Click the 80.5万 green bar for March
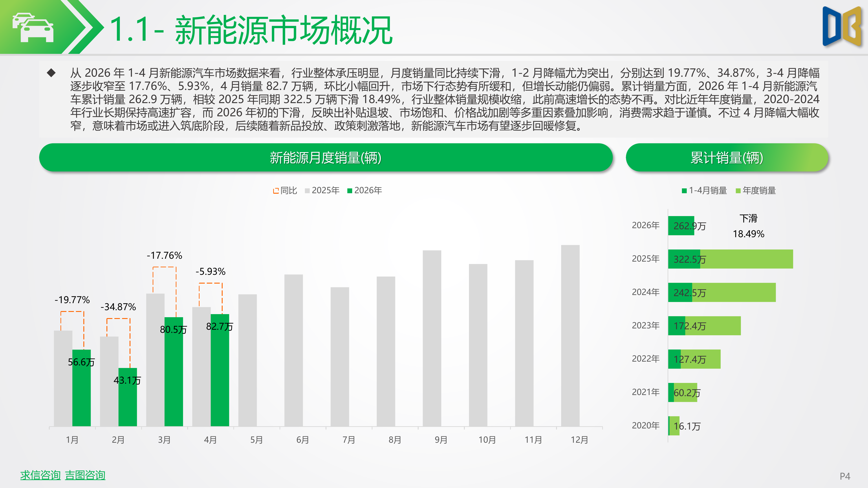 coord(174,372)
